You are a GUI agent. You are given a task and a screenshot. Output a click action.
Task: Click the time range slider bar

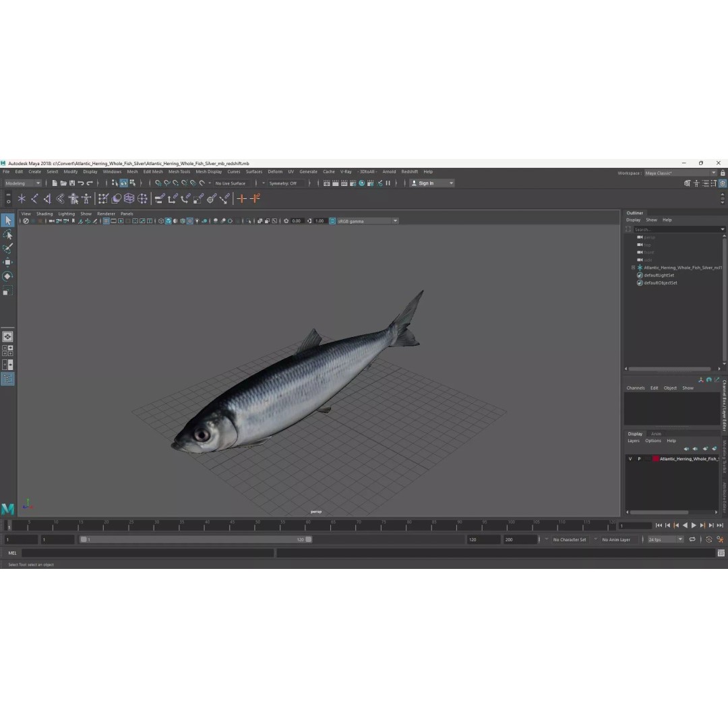[x=196, y=539]
